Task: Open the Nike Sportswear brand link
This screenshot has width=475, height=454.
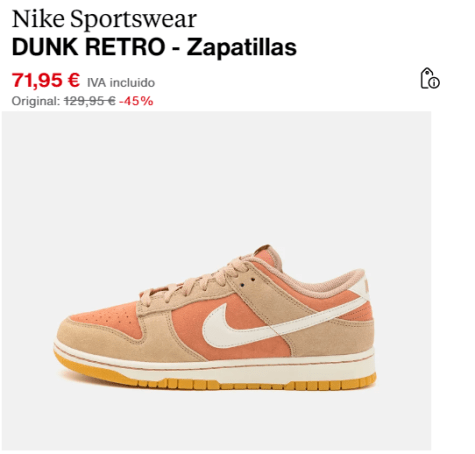Action: 104,19
